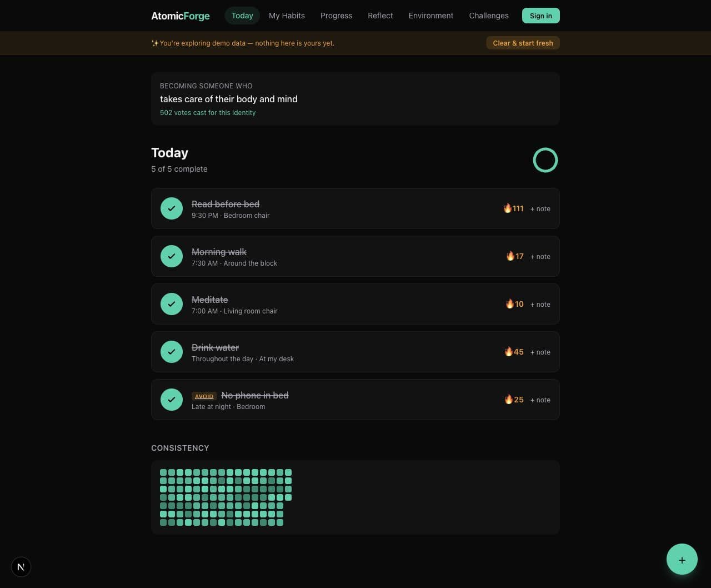Click the 'BECOMING SOMEONE WHO' label
Screen dimensions: 711x588
click(206, 86)
